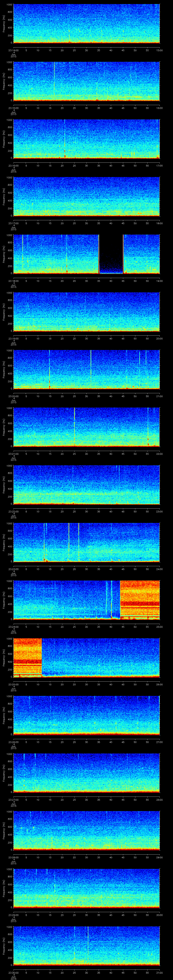
Task: Click the 35 second tick label under the 23:18:00 panel
Action: tap(98, 281)
